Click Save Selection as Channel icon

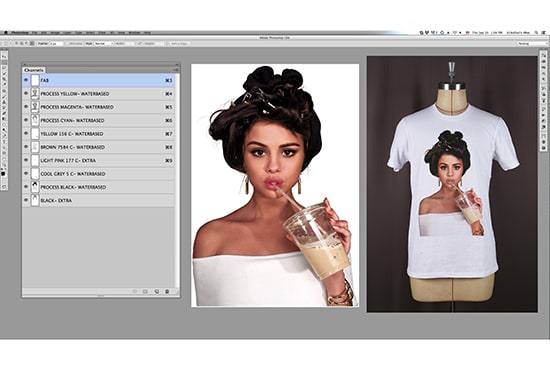coord(145,291)
